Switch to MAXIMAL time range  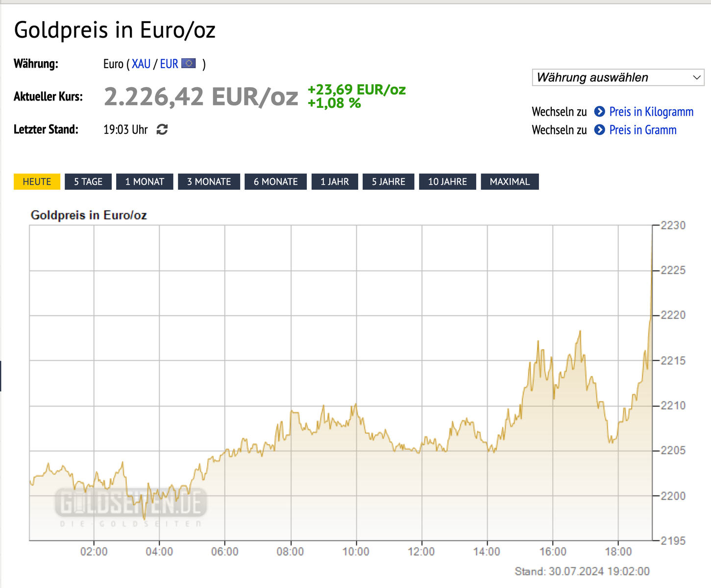tap(510, 182)
